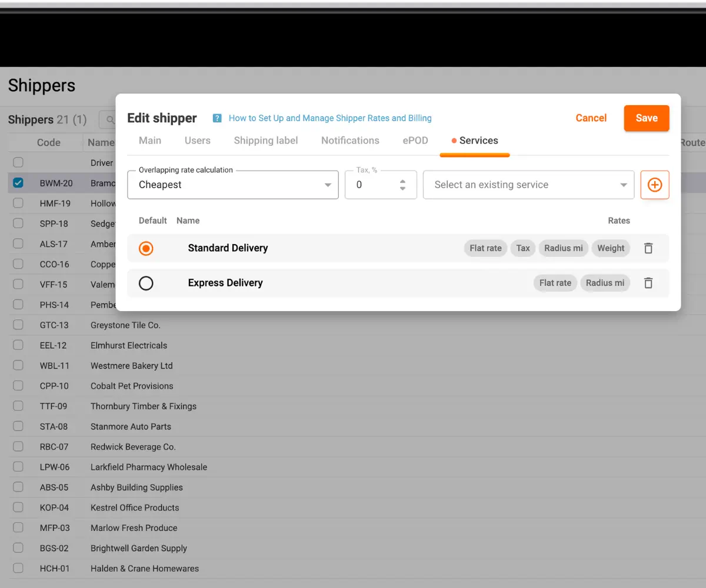Open the Select an existing service dropdown
This screenshot has width=706, height=588.
click(x=528, y=185)
